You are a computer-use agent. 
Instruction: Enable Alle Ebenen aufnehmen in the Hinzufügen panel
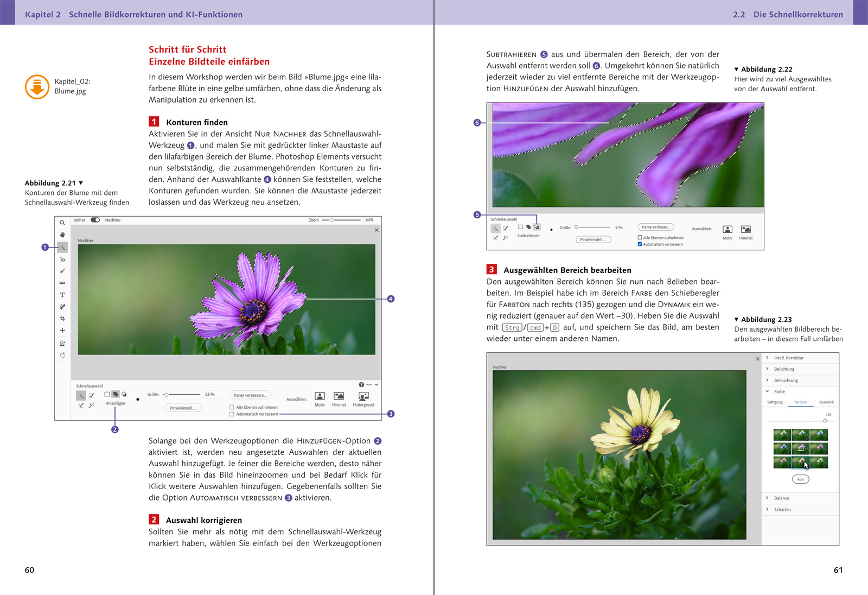coord(232,407)
